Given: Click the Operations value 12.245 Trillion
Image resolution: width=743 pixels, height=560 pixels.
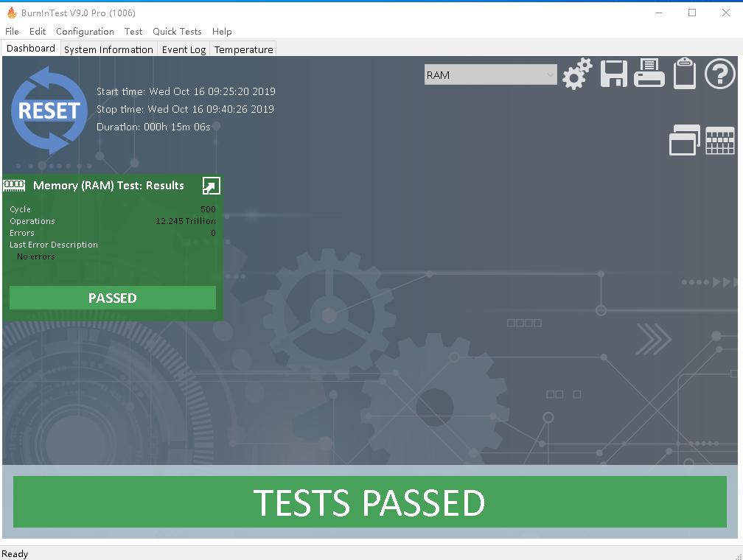Looking at the screenshot, I should coord(186,221).
